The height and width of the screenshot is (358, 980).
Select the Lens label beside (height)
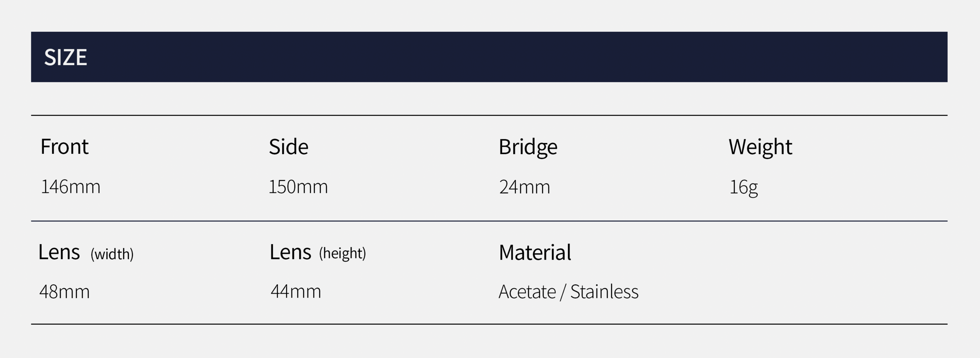coord(290,252)
